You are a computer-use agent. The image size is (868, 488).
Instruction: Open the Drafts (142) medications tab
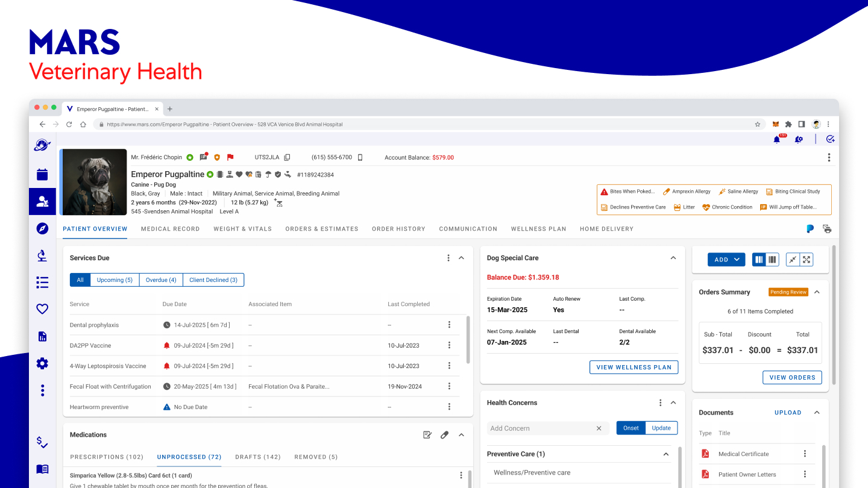click(258, 457)
